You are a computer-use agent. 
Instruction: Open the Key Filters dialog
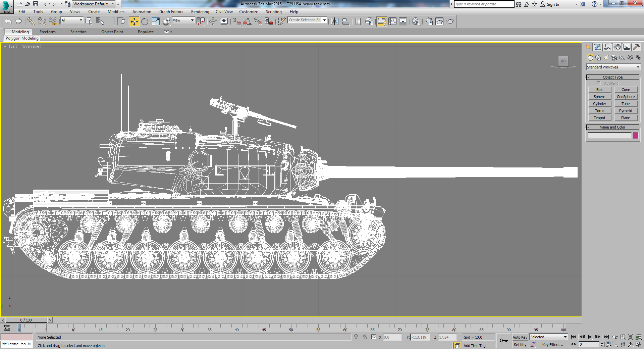(x=553, y=345)
